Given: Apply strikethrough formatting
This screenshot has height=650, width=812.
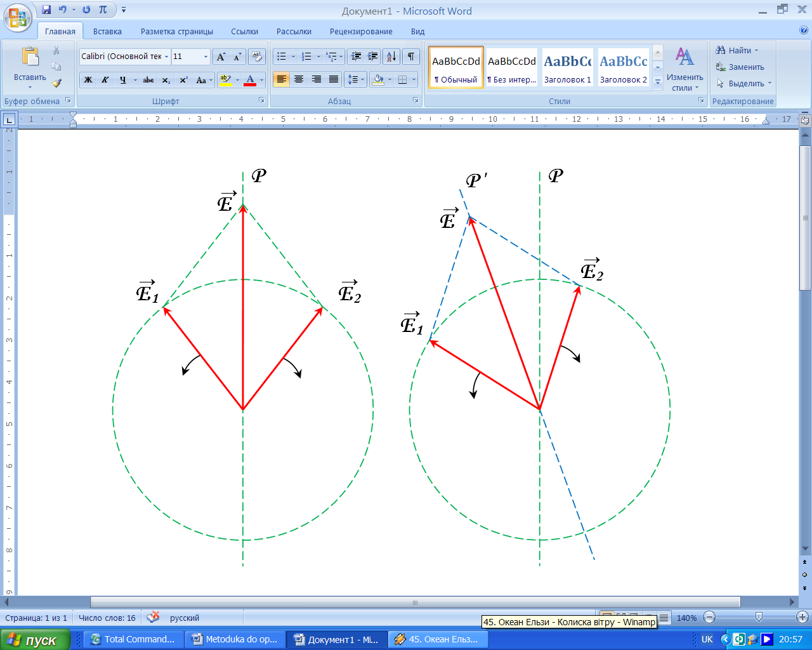Looking at the screenshot, I should (148, 80).
